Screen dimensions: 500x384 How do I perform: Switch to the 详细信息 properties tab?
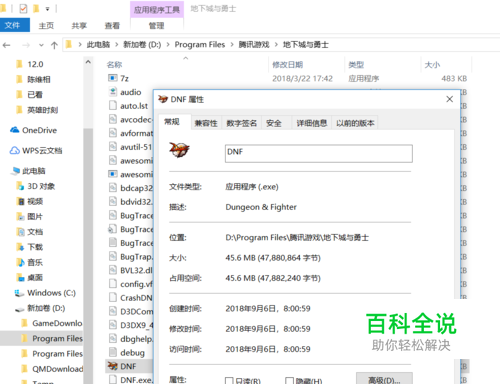[312, 123]
